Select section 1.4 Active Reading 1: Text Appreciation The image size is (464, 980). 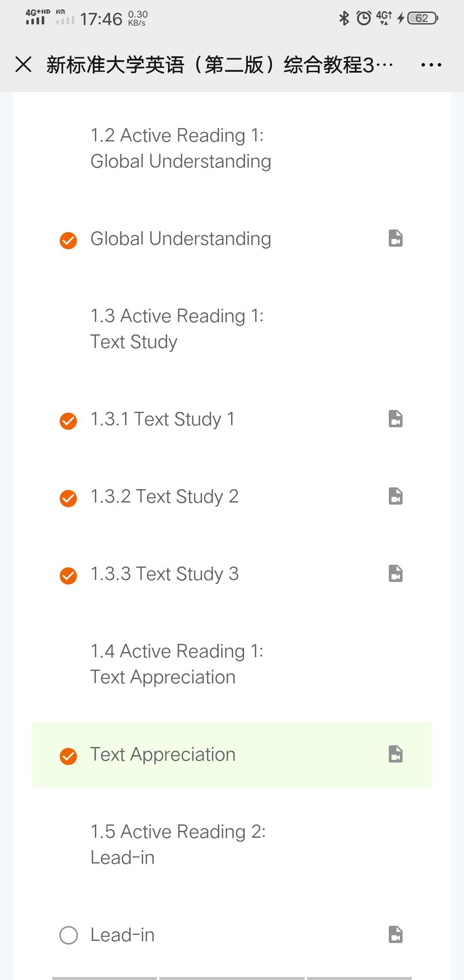point(177,664)
